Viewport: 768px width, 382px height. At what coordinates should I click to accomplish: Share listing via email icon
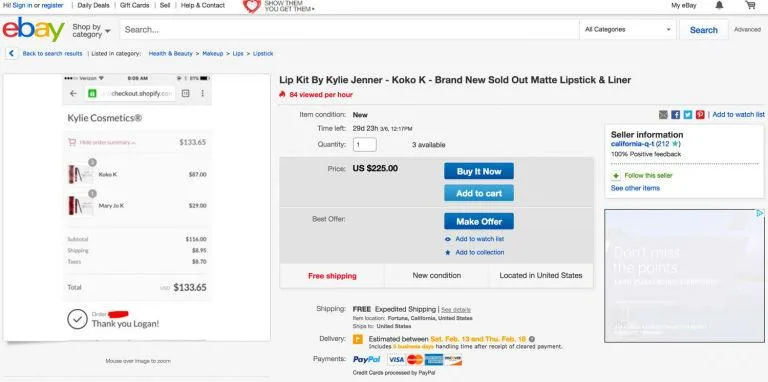[663, 115]
